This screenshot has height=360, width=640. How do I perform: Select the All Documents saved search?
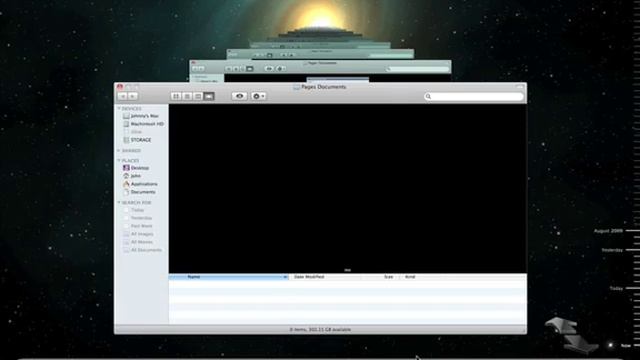pos(142,250)
